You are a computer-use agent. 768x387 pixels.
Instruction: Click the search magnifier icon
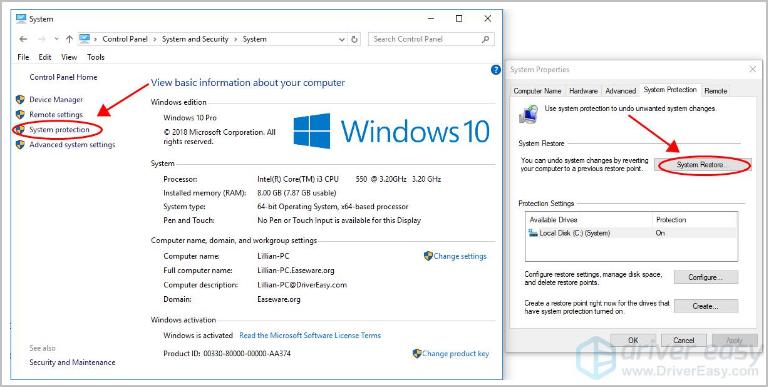click(x=485, y=39)
